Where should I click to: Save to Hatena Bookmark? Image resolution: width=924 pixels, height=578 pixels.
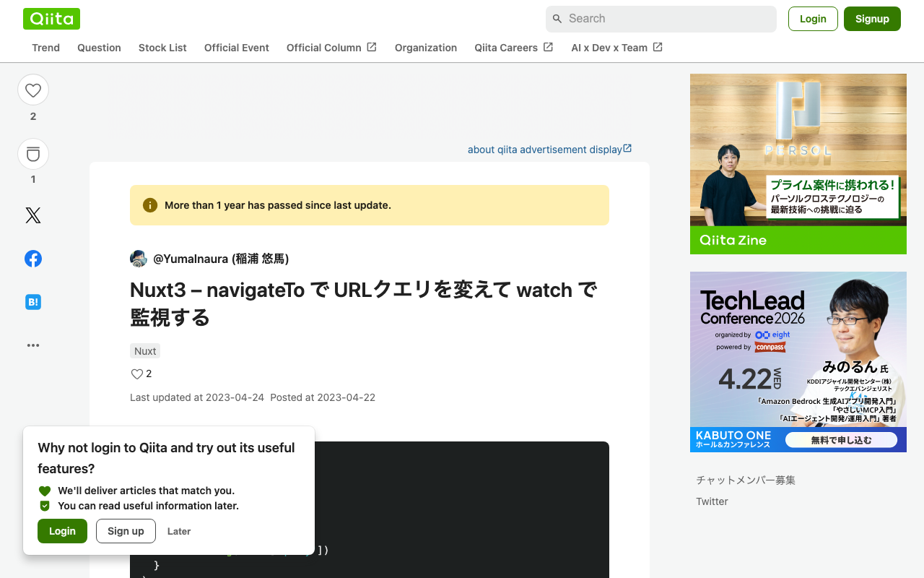(x=33, y=301)
